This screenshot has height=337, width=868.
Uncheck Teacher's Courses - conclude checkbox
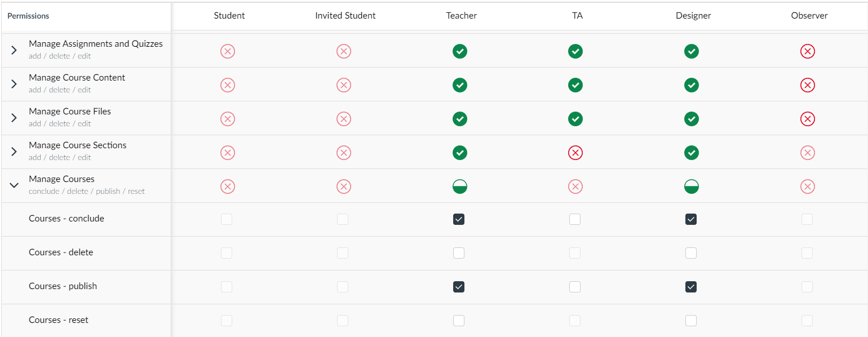[459, 219]
